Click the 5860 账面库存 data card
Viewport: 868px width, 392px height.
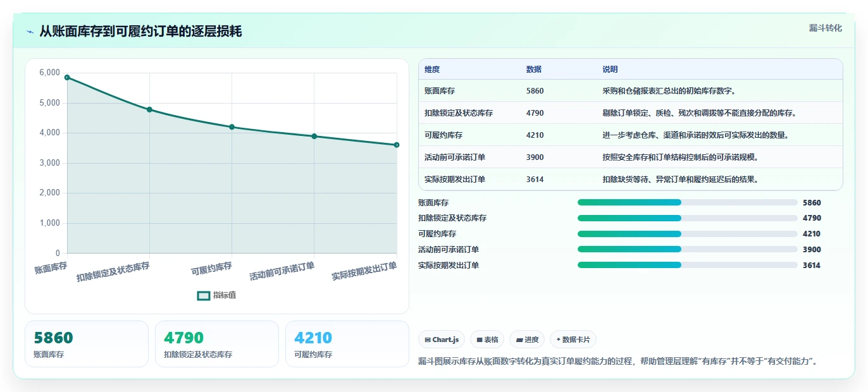point(87,344)
